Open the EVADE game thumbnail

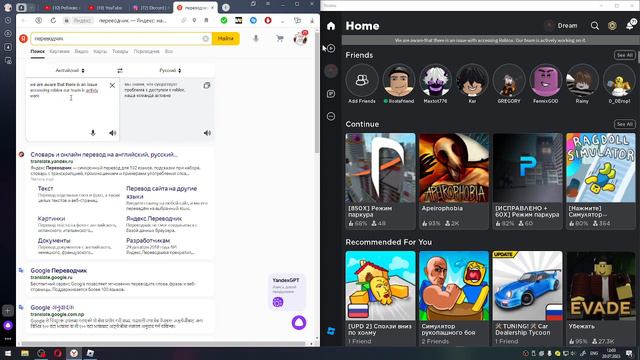tap(600, 286)
